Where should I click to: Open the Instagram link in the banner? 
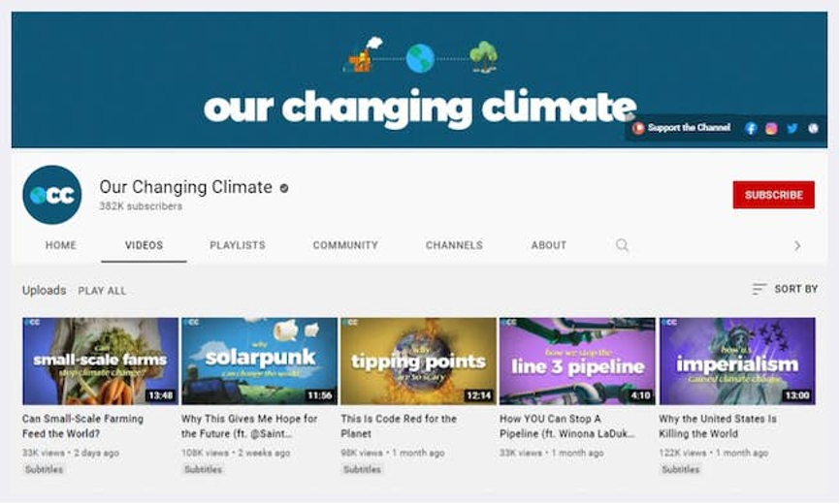[771, 128]
